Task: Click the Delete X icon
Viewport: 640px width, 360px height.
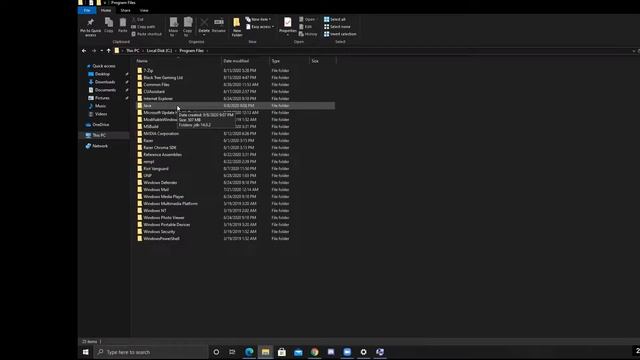Action: click(x=204, y=23)
